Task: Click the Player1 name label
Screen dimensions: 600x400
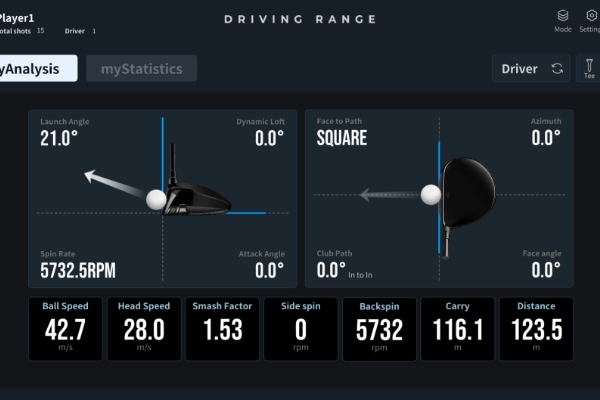Action: pos(16,18)
